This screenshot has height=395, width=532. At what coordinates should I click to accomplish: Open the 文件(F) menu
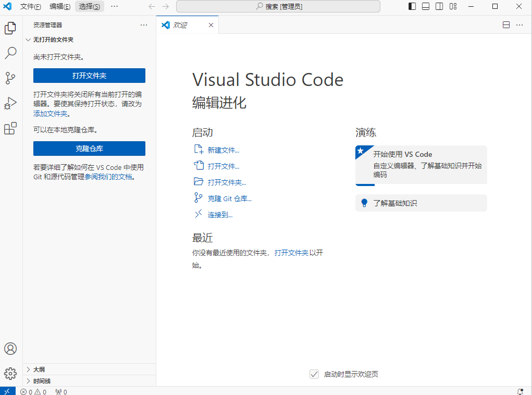31,6
